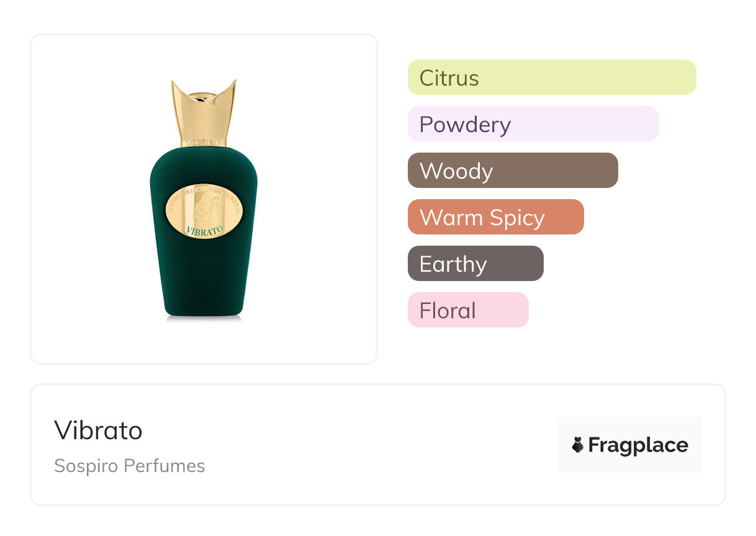
Task: Select the Citrus accord bar
Action: click(x=552, y=78)
